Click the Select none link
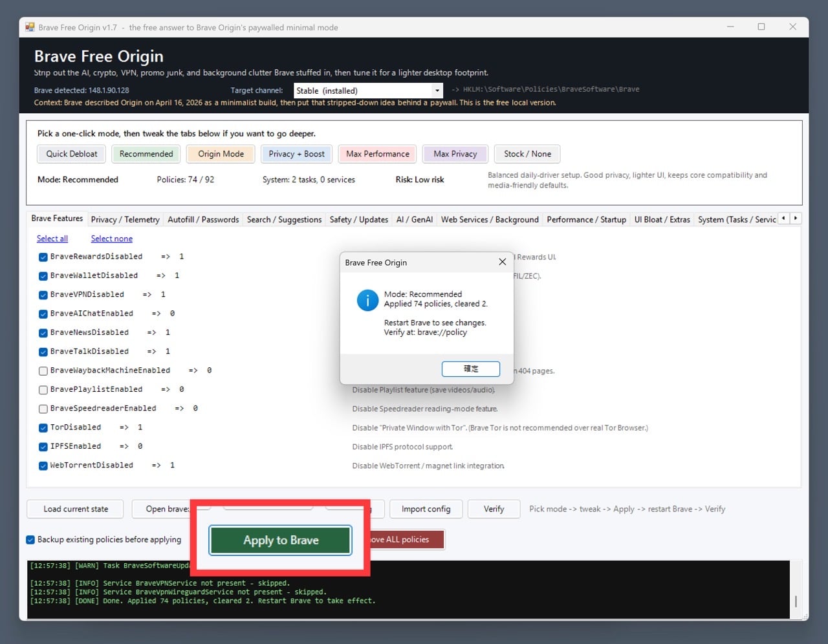Image resolution: width=828 pixels, height=644 pixels. coord(112,239)
